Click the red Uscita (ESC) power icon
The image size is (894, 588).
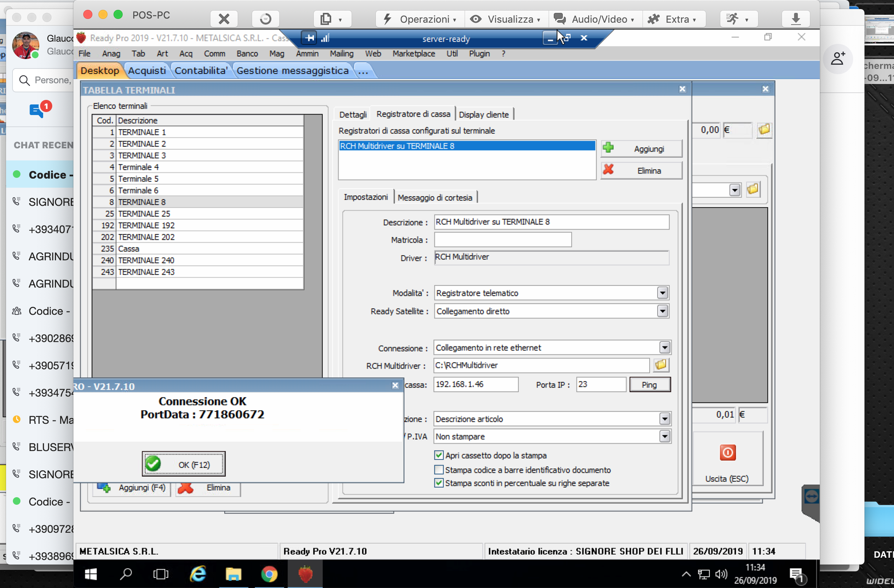(727, 453)
